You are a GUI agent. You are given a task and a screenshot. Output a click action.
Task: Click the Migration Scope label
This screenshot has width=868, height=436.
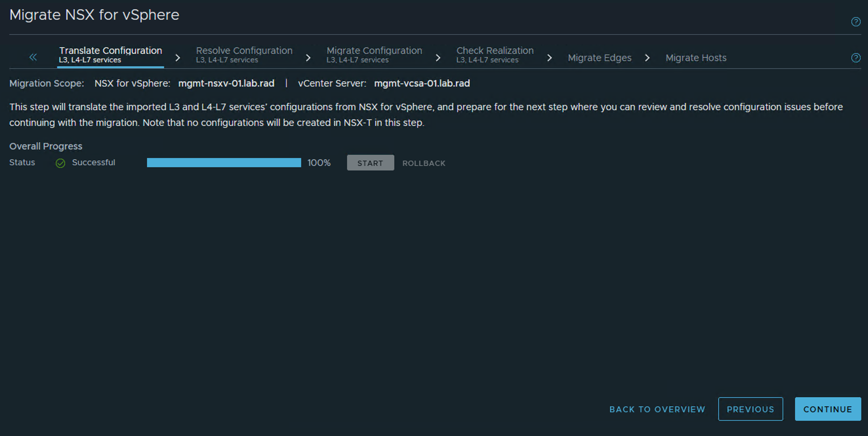point(47,84)
